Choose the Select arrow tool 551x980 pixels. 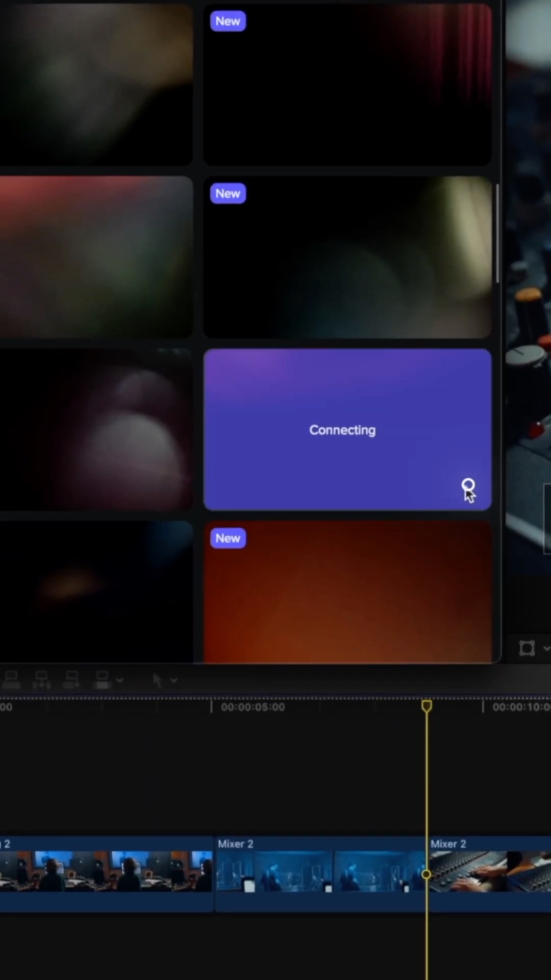coord(157,680)
